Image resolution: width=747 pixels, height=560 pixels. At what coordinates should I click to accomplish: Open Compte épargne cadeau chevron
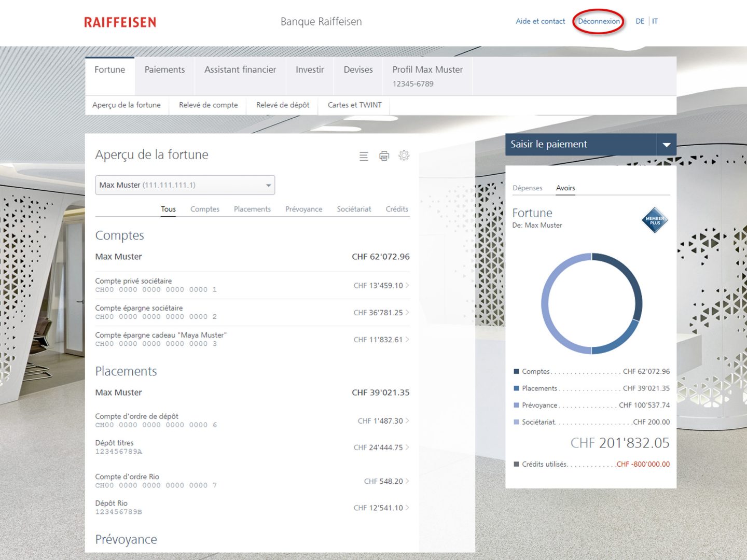(x=407, y=340)
